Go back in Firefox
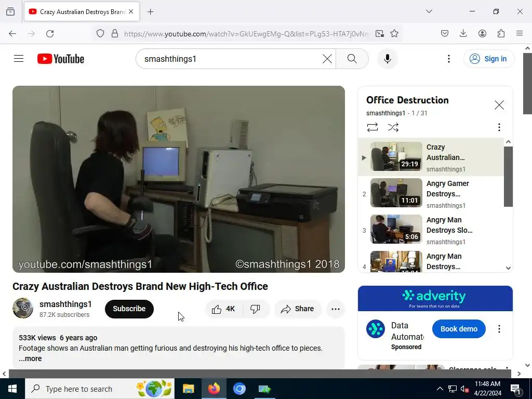The height and width of the screenshot is (399, 532). 12,34
